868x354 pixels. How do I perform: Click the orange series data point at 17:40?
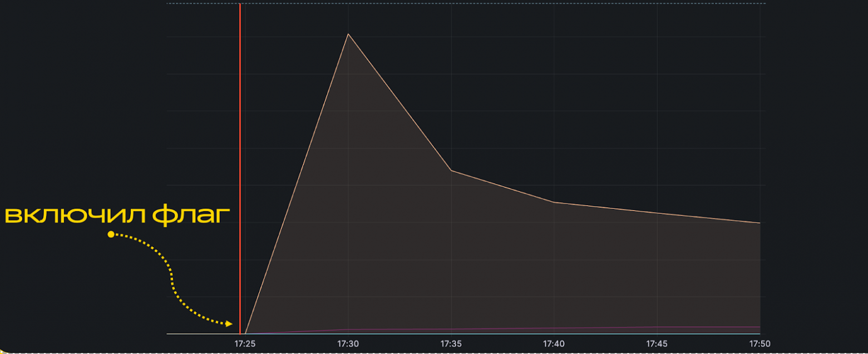(554, 202)
